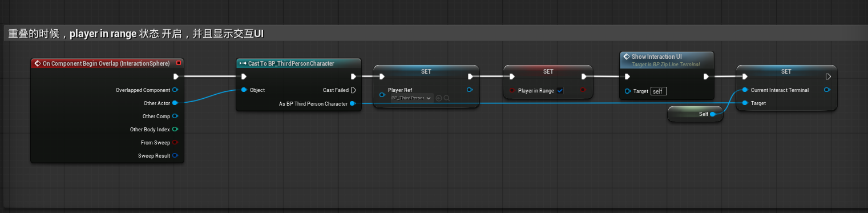This screenshot has height=213, width=868.
Task: Click the Sweep Result struct pin
Action: point(175,156)
